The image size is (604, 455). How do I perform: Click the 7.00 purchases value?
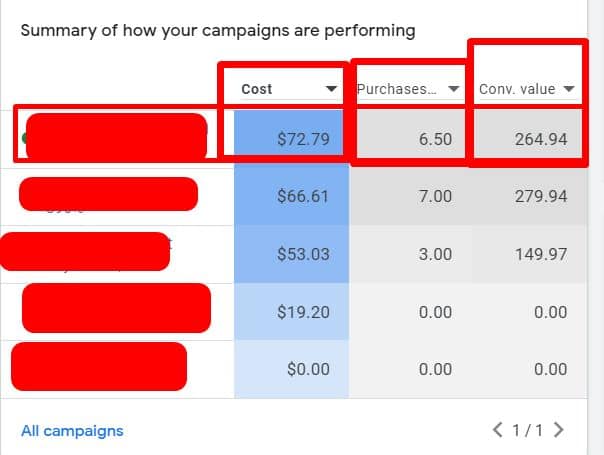pyautogui.click(x=435, y=196)
